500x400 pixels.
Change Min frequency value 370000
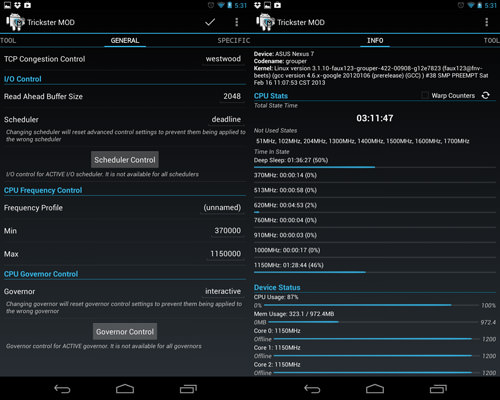click(227, 231)
